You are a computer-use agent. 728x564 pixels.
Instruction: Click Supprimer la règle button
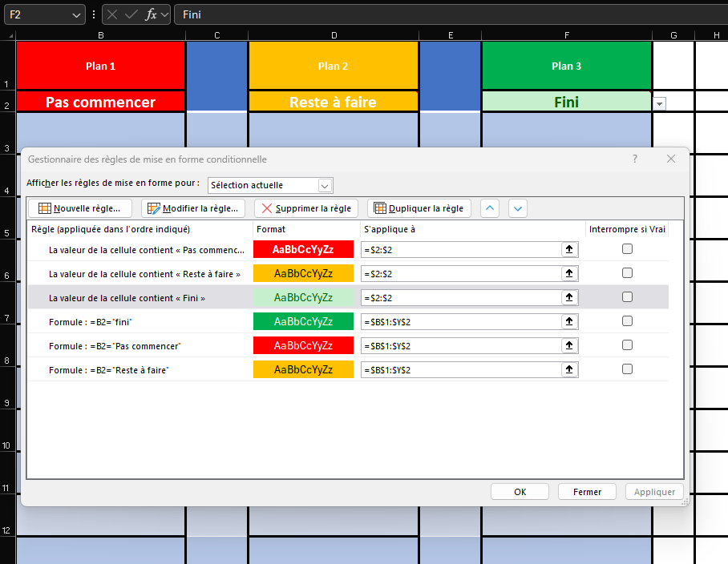point(305,208)
